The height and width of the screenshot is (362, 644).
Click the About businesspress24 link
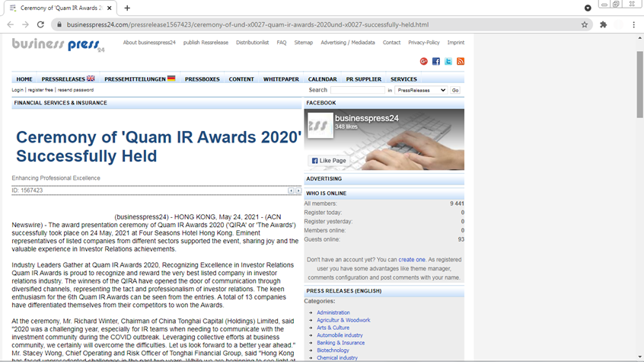pos(149,43)
